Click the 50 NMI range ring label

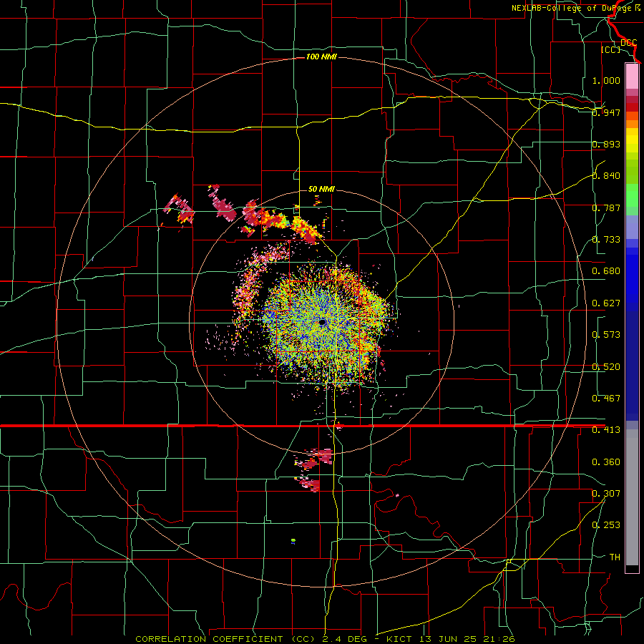[x=321, y=190]
